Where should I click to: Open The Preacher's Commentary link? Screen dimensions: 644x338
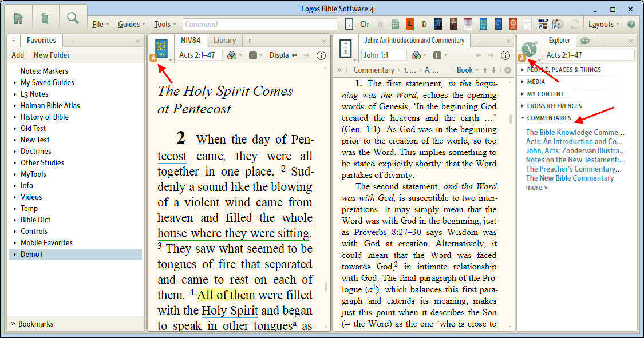[574, 169]
